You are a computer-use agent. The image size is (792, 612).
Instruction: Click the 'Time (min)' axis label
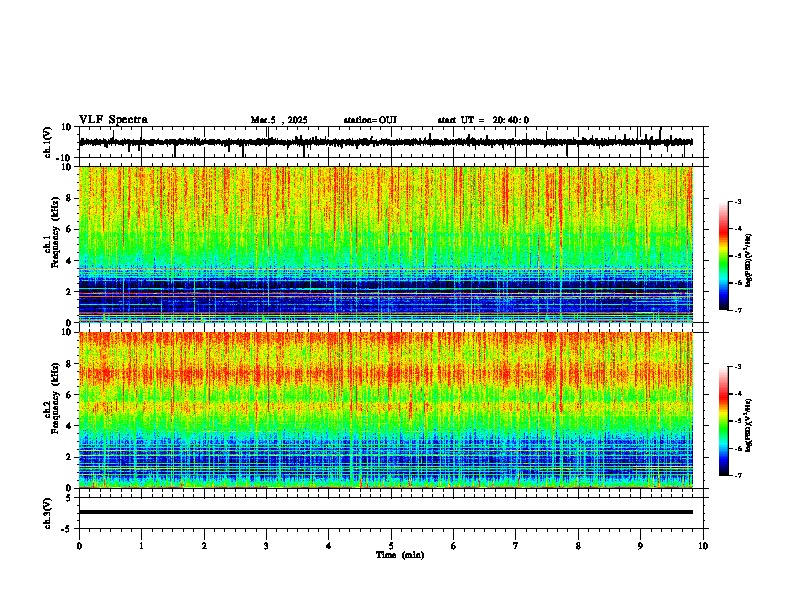pos(400,555)
